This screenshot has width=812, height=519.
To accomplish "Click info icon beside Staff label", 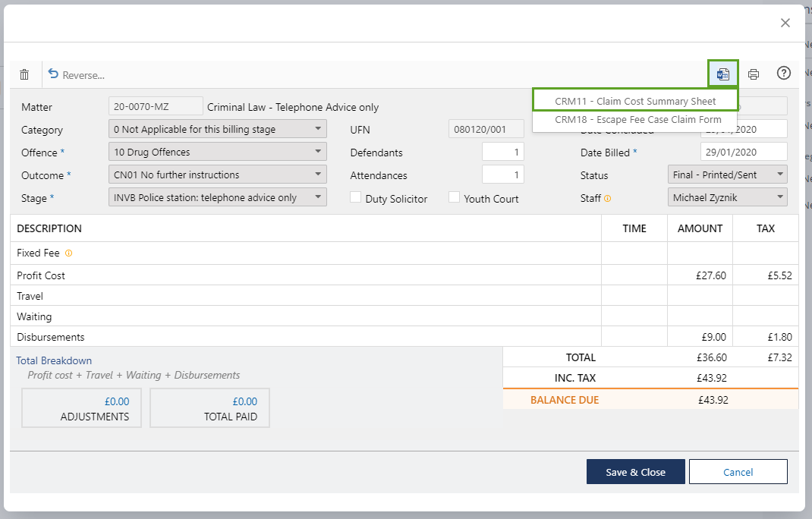I will point(607,199).
